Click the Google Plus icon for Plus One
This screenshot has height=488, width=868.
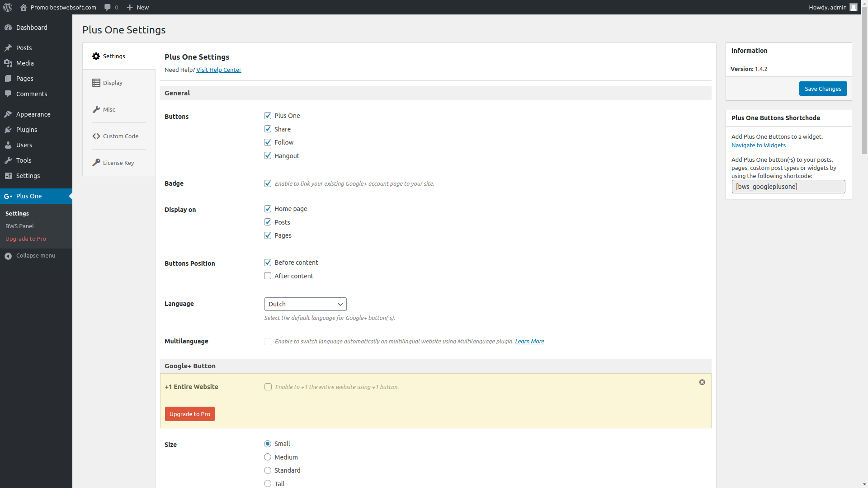click(x=8, y=196)
